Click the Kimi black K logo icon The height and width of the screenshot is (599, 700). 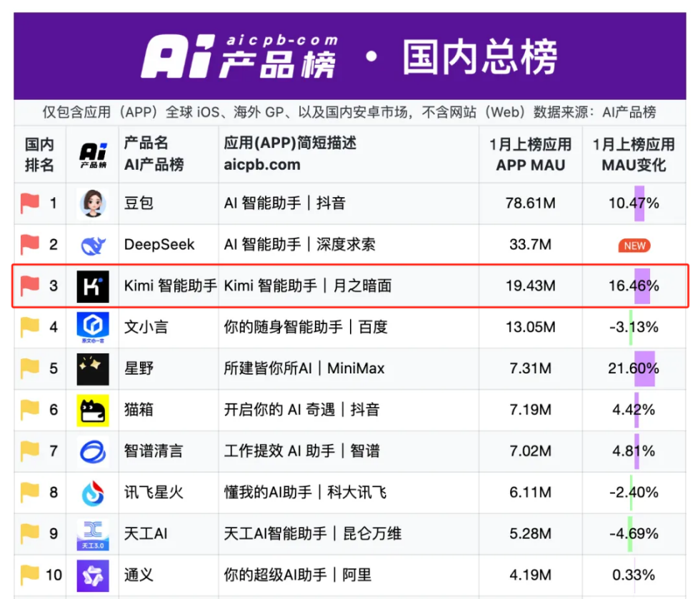93,286
